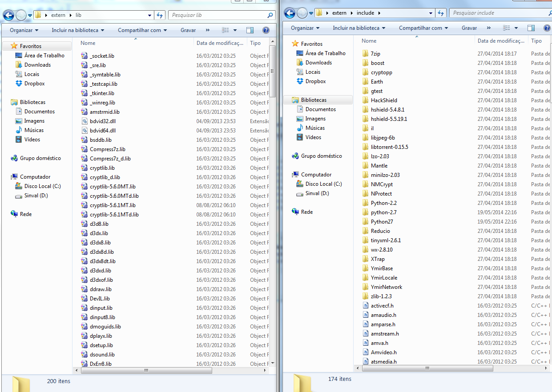Click Gravar button in include window toolbar
The width and height of the screenshot is (552, 392).
[469, 28]
